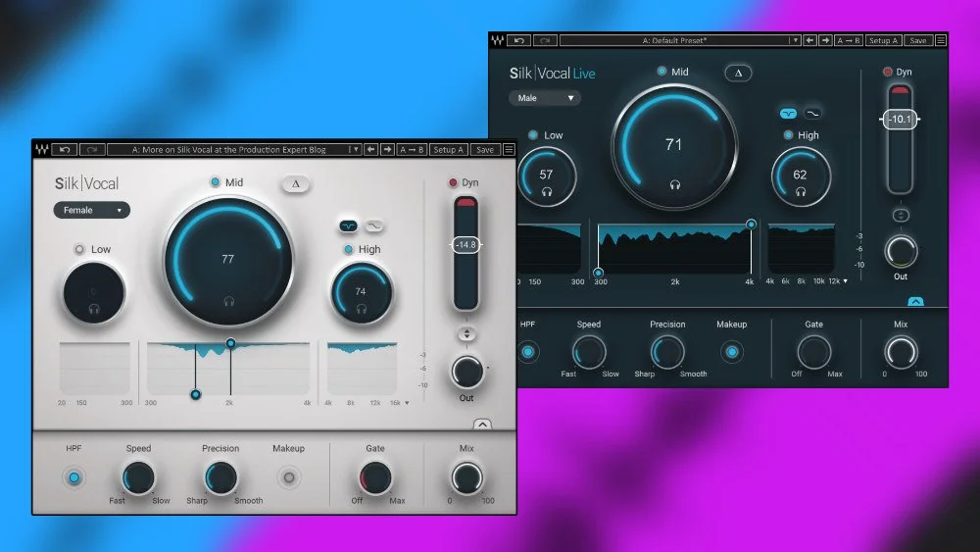This screenshot has width=980, height=552.
Task: Click Dyn threshold handle -10.1
Action: (900, 119)
